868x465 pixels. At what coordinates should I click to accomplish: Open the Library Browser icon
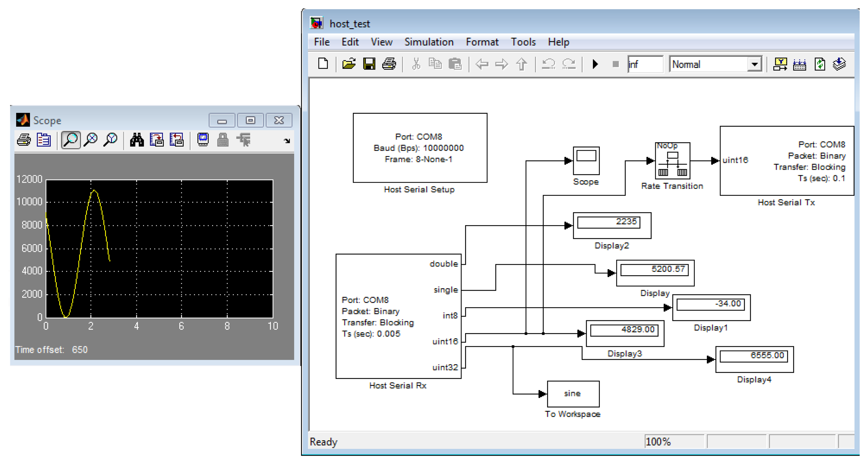point(780,64)
